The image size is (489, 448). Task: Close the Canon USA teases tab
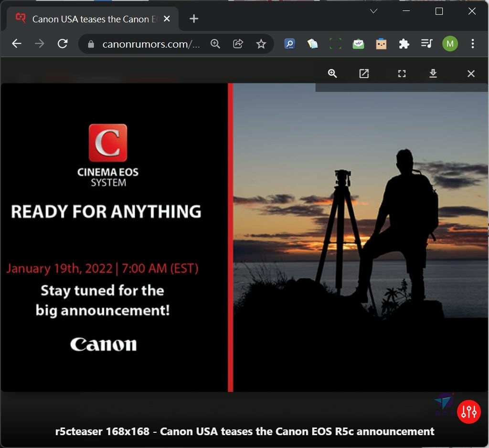[x=167, y=19]
